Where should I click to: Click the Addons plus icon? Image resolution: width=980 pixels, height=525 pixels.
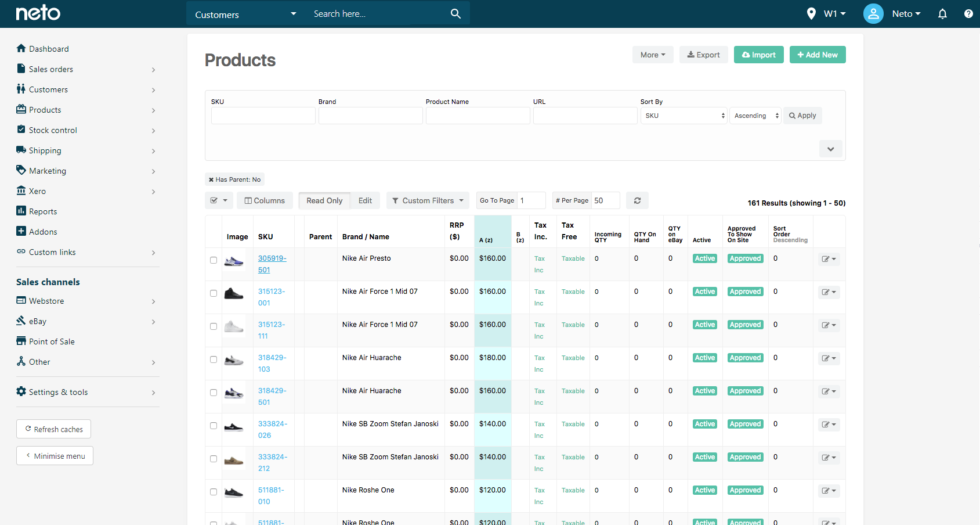tap(21, 231)
